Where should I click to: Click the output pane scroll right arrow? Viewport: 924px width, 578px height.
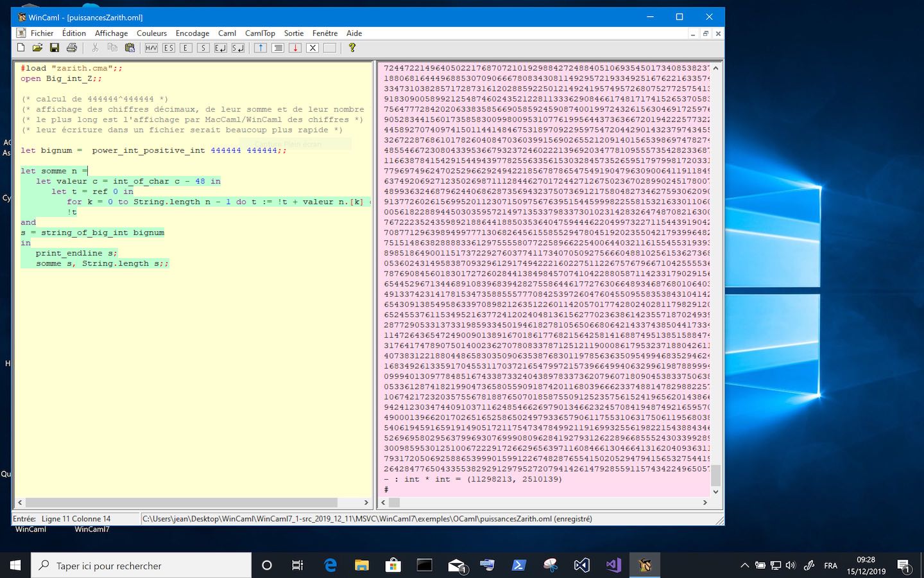705,502
